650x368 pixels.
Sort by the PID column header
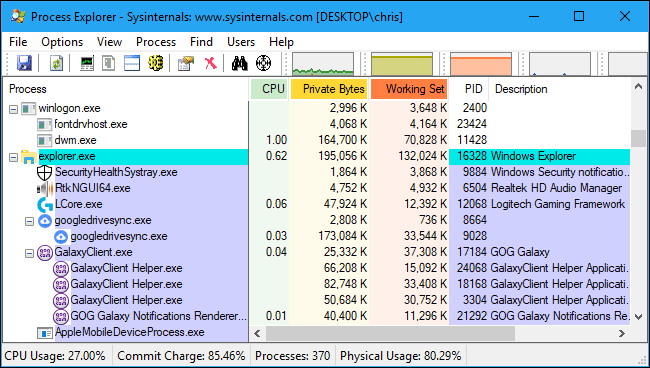coord(470,89)
